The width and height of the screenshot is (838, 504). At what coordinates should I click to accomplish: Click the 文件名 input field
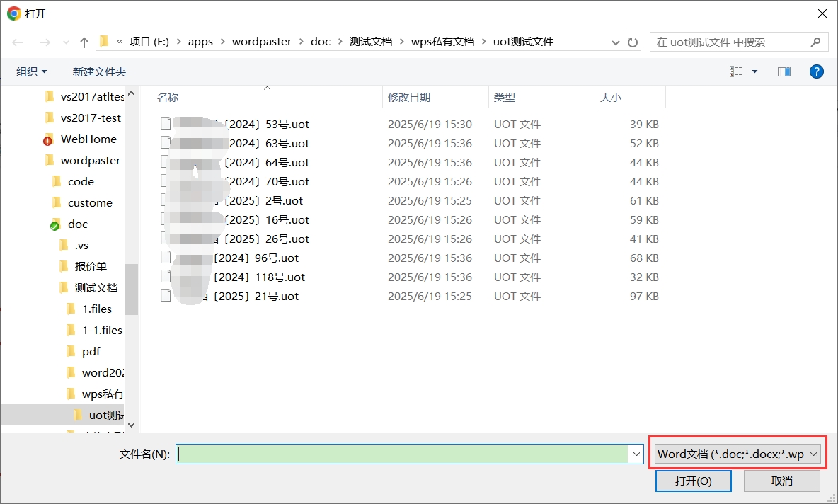click(x=403, y=454)
